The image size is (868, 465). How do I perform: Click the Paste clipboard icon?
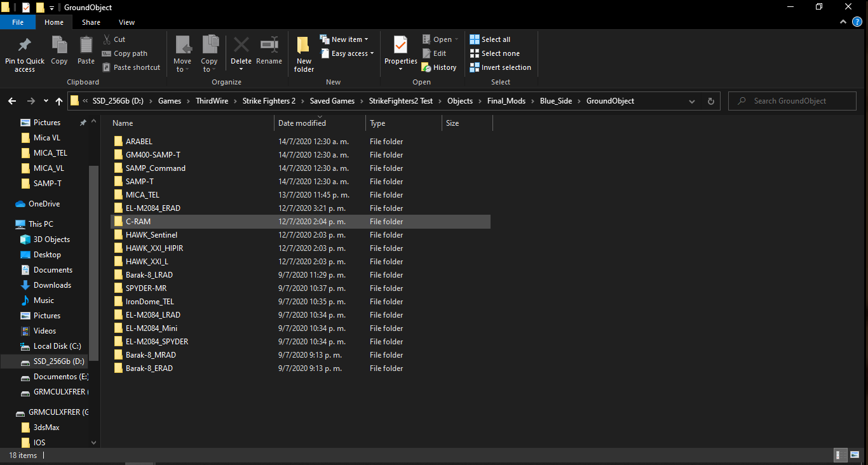pyautogui.click(x=86, y=45)
